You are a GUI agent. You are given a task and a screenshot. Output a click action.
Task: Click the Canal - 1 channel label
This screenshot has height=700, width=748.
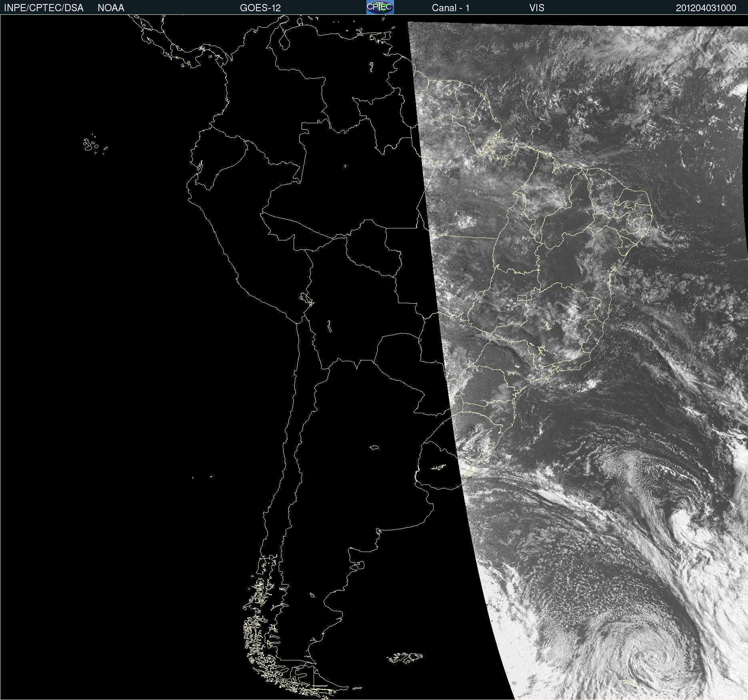point(451,8)
